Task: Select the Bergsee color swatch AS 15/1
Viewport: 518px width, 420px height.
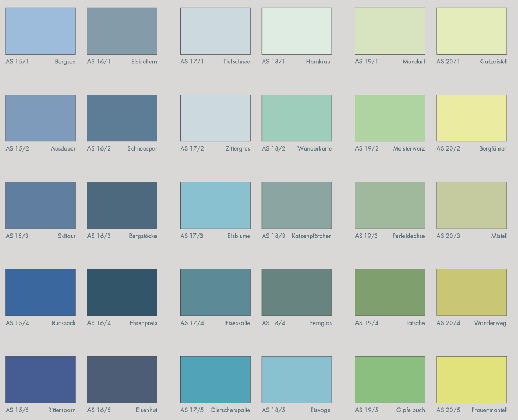Action: pos(40,31)
